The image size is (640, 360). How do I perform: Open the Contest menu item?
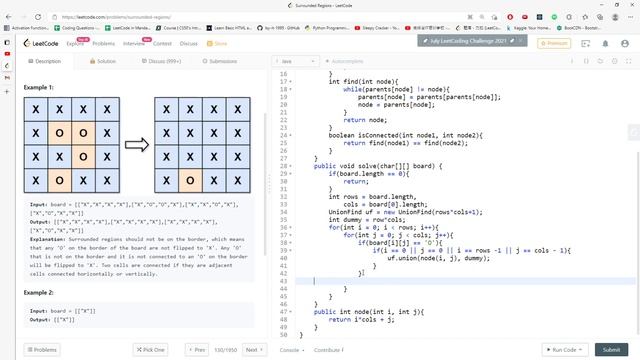pyautogui.click(x=162, y=43)
